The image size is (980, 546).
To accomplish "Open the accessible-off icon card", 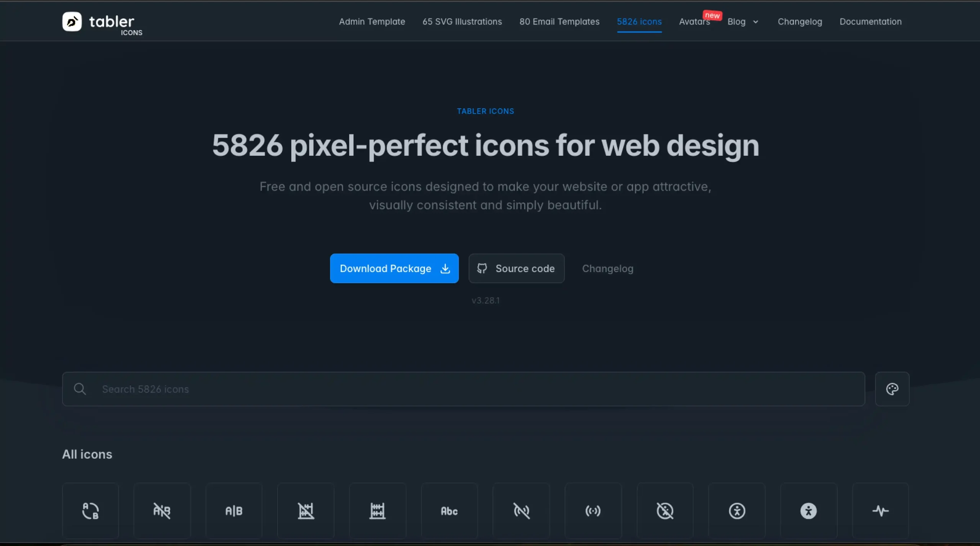I will [665, 511].
